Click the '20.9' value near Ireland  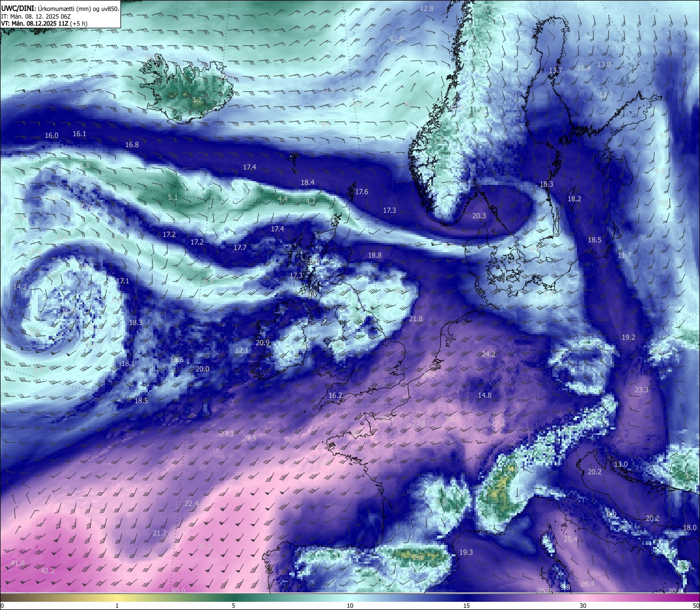262,343
